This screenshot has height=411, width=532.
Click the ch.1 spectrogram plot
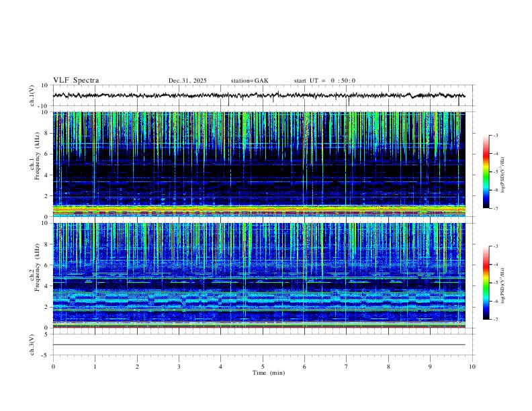(259, 164)
